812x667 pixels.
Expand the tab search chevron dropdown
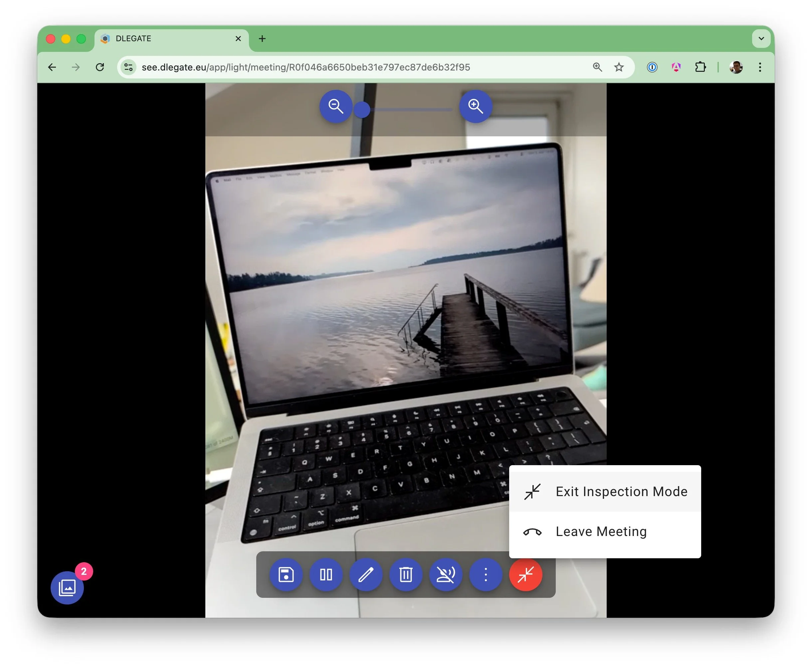(x=761, y=39)
